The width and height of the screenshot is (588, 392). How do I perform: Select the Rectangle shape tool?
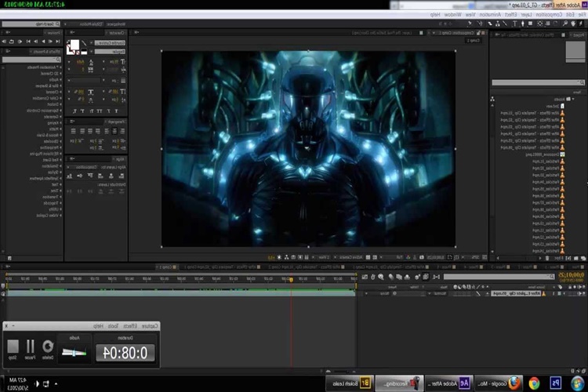[530, 24]
